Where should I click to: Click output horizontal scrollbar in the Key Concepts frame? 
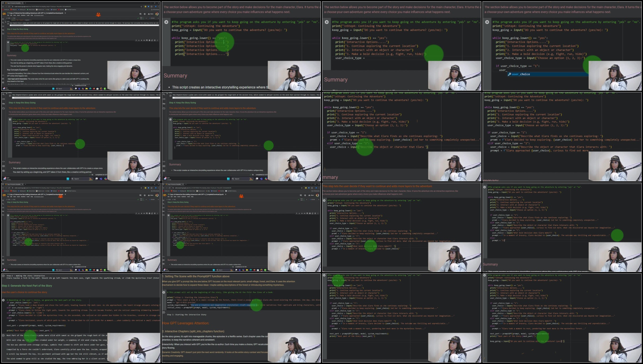pyautogui.click(x=84, y=25)
